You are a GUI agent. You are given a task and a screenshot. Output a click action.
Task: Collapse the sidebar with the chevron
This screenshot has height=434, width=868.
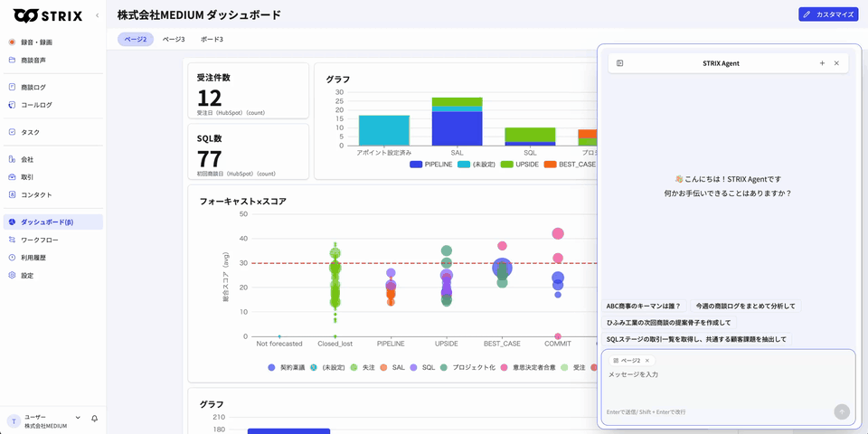click(x=98, y=15)
